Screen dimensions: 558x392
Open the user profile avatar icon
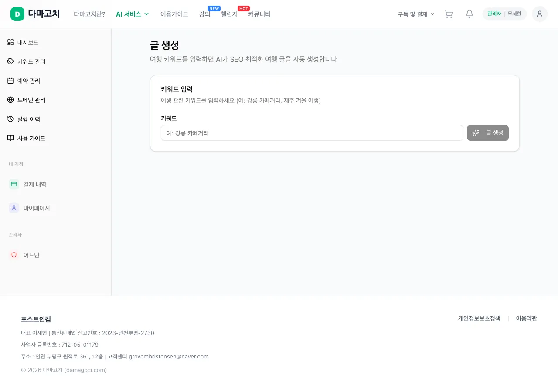(x=540, y=14)
